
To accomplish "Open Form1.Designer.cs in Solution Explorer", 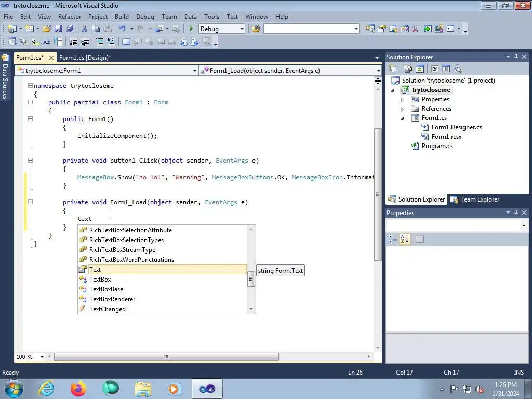I will coord(457,127).
